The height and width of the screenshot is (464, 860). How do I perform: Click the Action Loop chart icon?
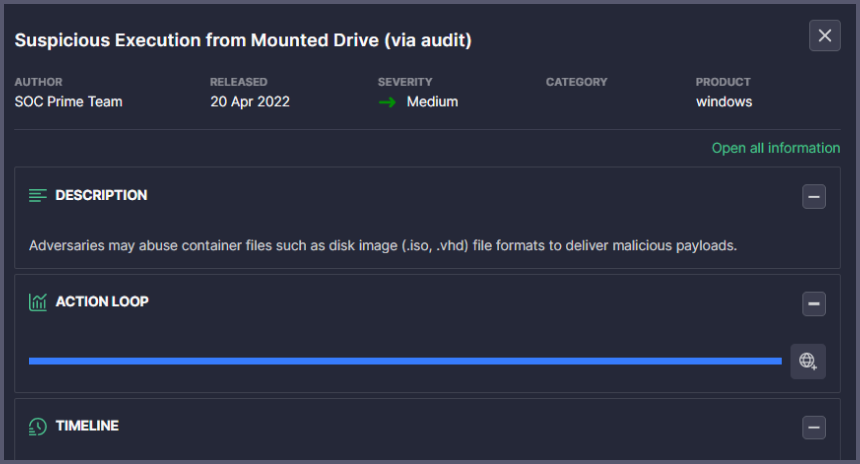tap(38, 301)
